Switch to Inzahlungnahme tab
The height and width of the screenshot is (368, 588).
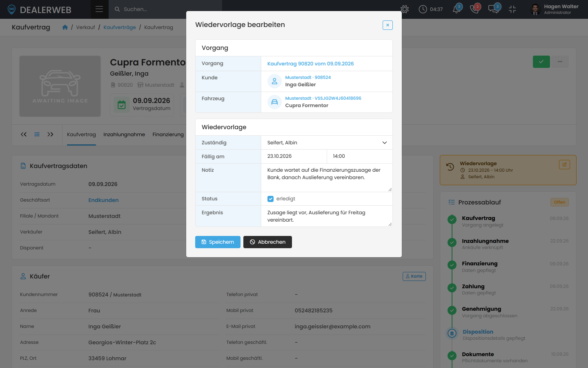pyautogui.click(x=124, y=135)
